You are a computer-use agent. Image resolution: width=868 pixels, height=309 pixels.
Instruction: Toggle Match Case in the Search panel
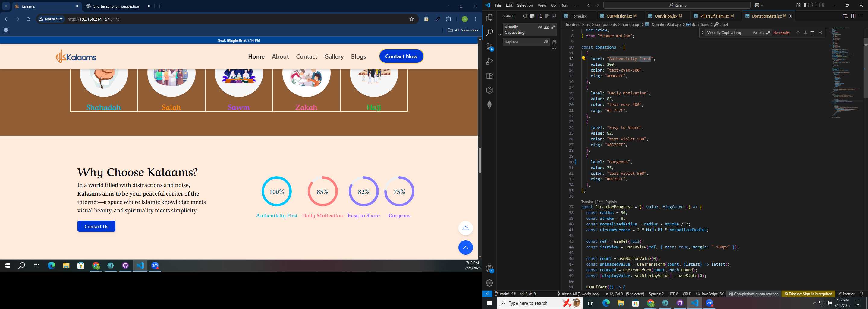pyautogui.click(x=540, y=27)
